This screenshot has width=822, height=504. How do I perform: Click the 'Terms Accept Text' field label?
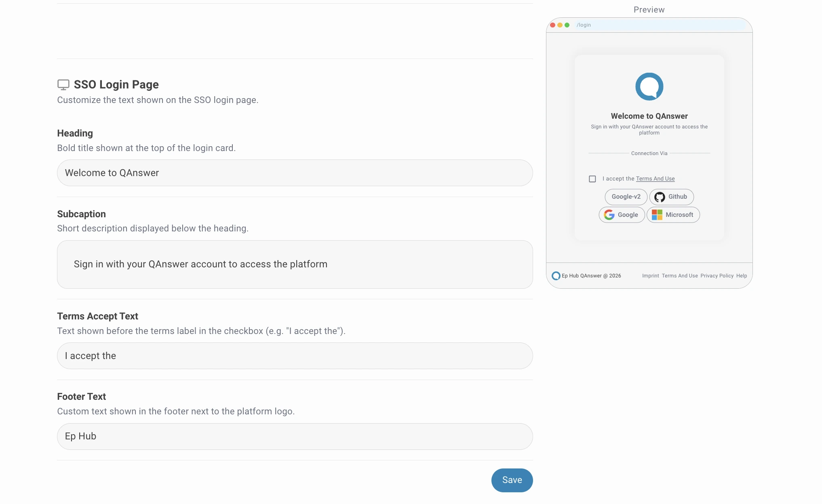97,316
